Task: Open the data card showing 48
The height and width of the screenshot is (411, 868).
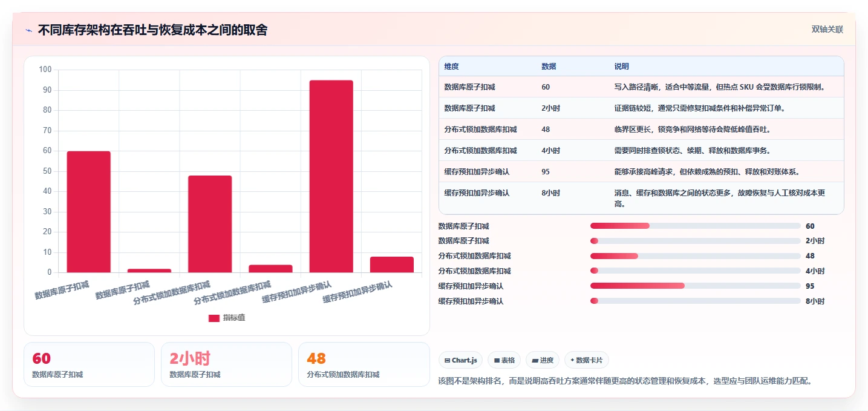Action: pos(364,364)
